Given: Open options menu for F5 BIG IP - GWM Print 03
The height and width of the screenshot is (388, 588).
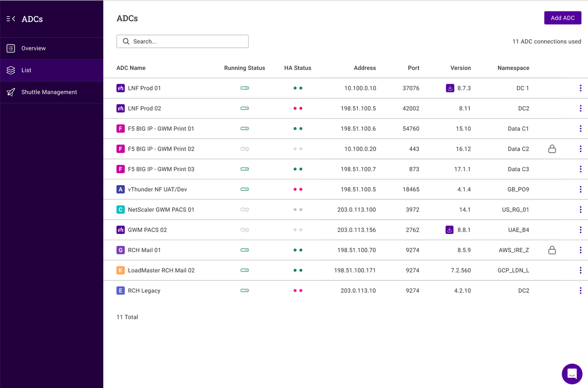Looking at the screenshot, I should click(580, 169).
